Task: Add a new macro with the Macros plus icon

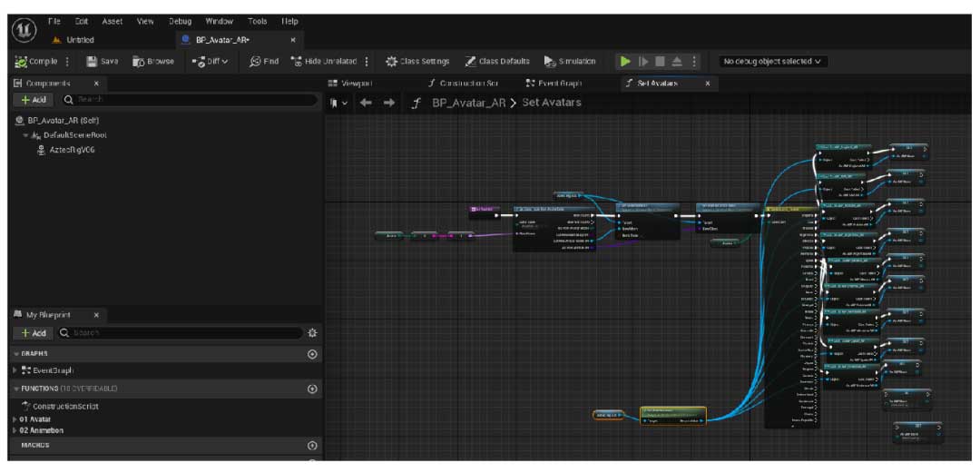Action: 313,446
